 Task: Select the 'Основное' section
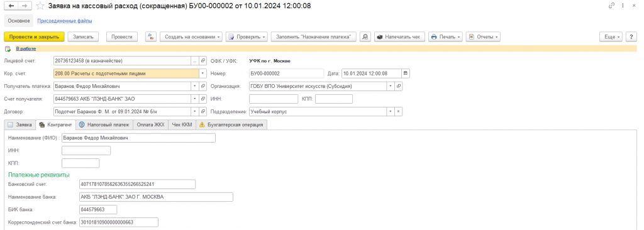(x=19, y=21)
